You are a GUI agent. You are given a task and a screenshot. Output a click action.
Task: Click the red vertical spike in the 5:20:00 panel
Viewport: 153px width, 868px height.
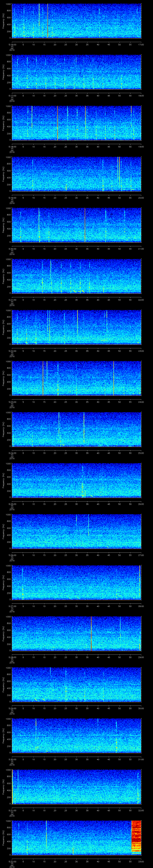pos(85,225)
